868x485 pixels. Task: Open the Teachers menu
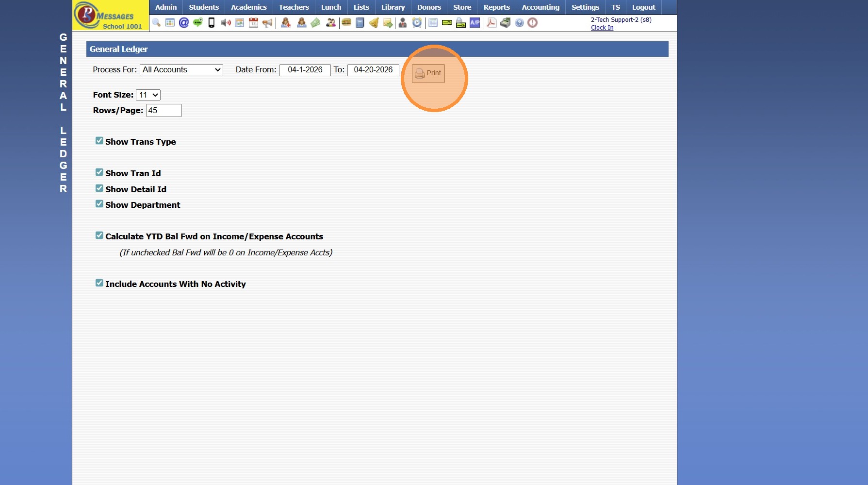294,7
